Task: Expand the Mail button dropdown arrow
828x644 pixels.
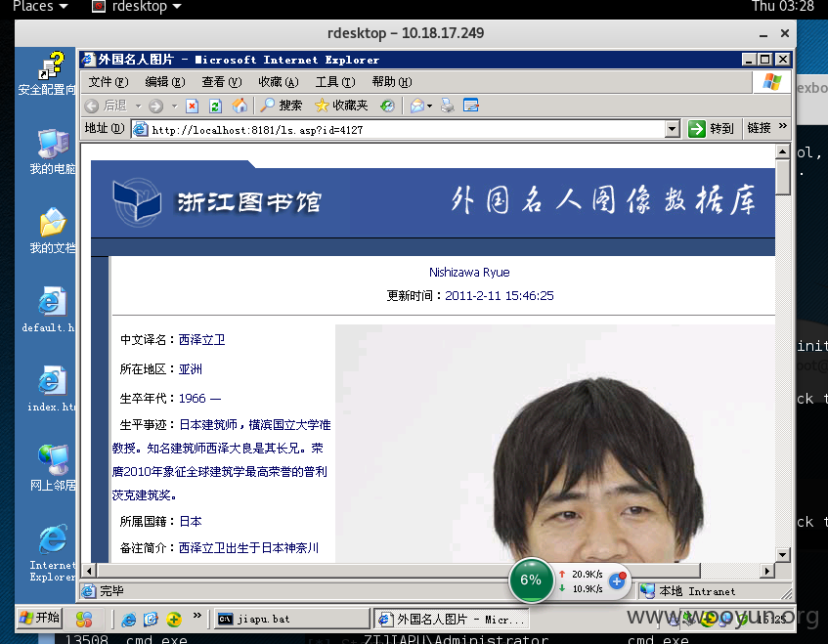Action: 429,107
